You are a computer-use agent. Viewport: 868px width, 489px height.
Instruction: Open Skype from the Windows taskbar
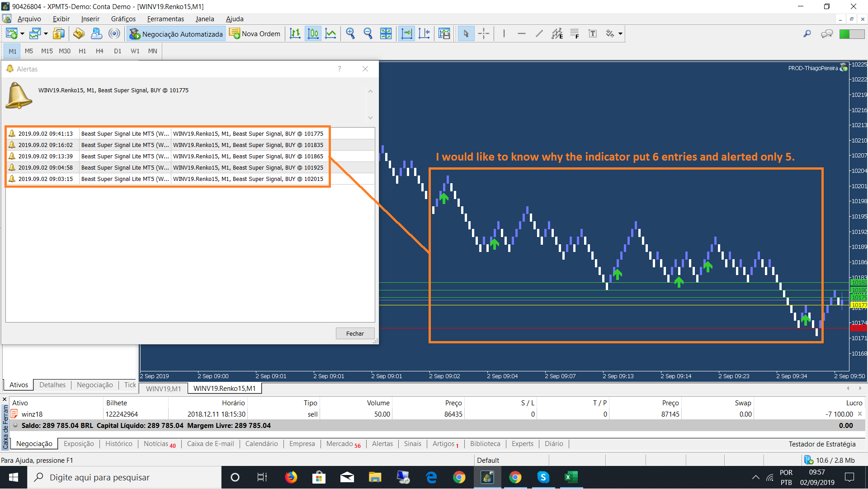coord(543,477)
